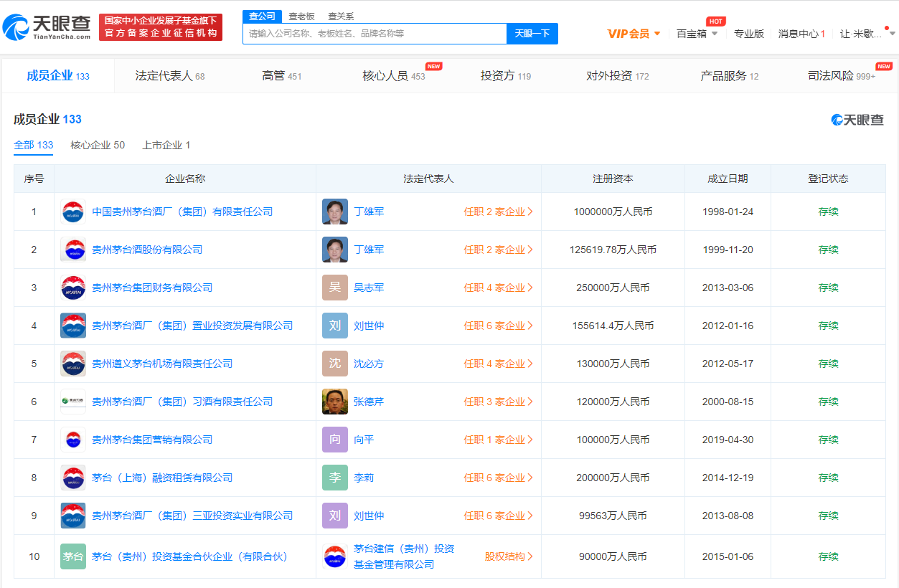
Task: Open the 百宝箱 dropdown
Action: pos(697,34)
